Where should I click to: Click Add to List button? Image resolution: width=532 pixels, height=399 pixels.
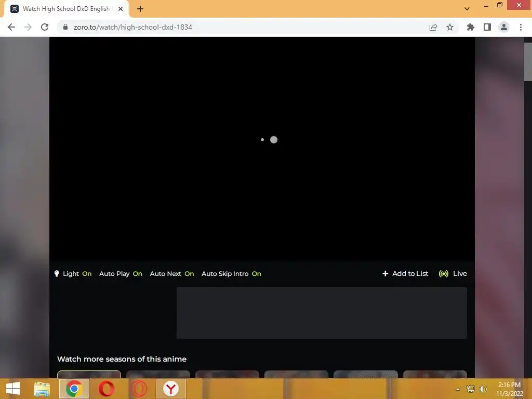pyautogui.click(x=405, y=273)
